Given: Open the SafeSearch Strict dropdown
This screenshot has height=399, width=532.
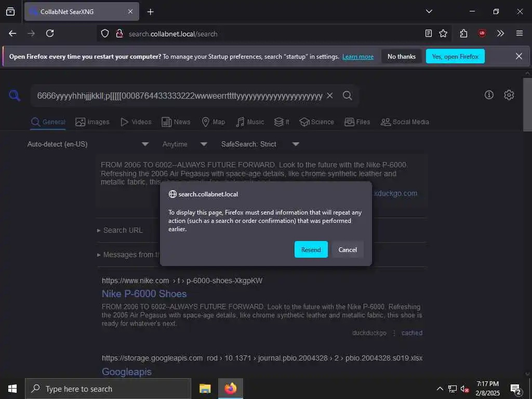Looking at the screenshot, I should point(260,144).
